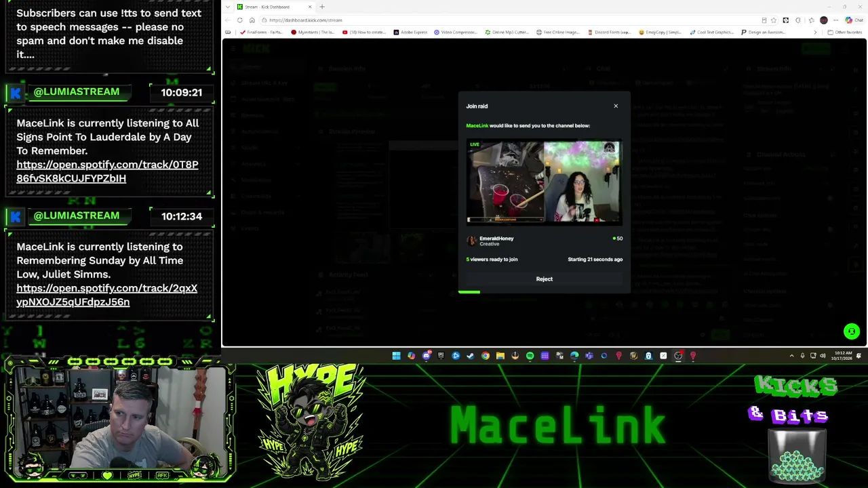Image resolution: width=868 pixels, height=488 pixels.
Task: Open Microsoft Teams from the taskbar
Action: click(x=589, y=356)
